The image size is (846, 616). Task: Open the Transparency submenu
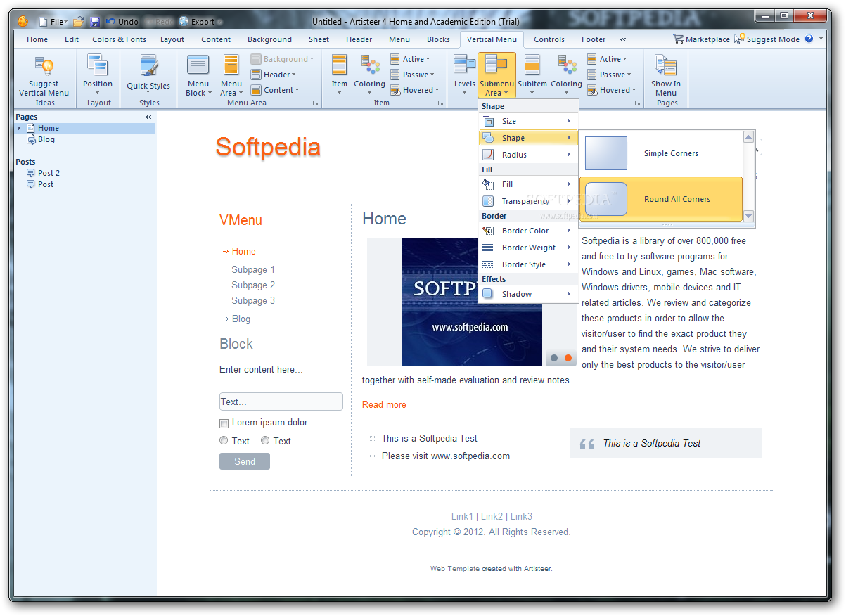point(527,201)
